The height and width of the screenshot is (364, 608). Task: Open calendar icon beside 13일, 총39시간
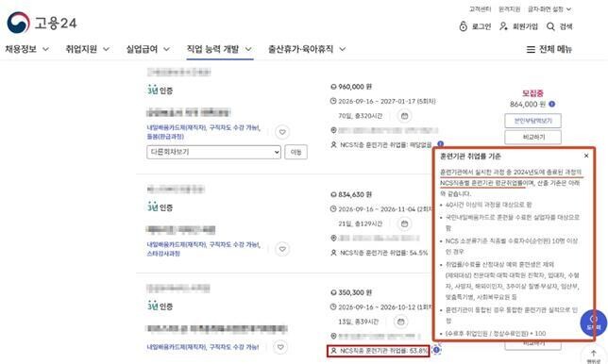point(401,322)
